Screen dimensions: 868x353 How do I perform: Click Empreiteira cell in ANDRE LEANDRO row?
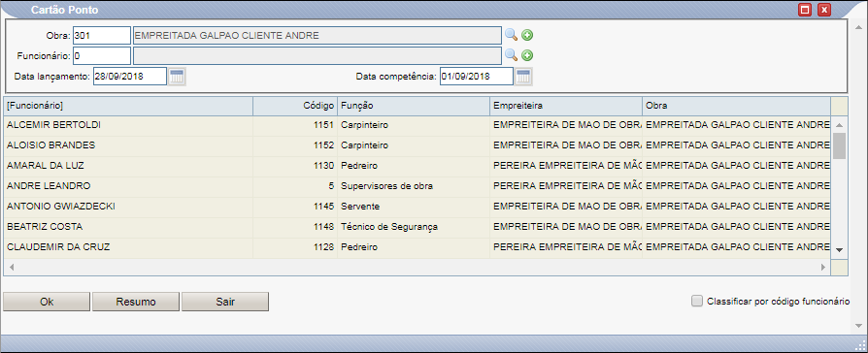pyautogui.click(x=566, y=186)
